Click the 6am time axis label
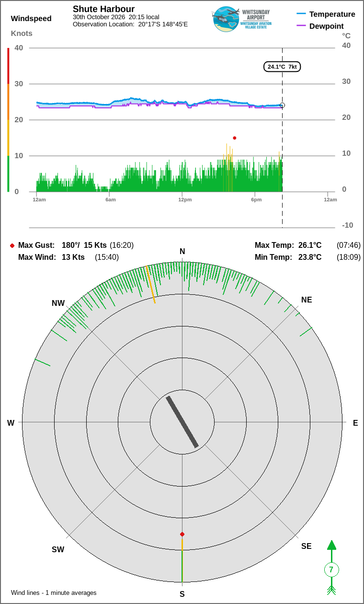The width and height of the screenshot is (364, 604). coord(111,199)
